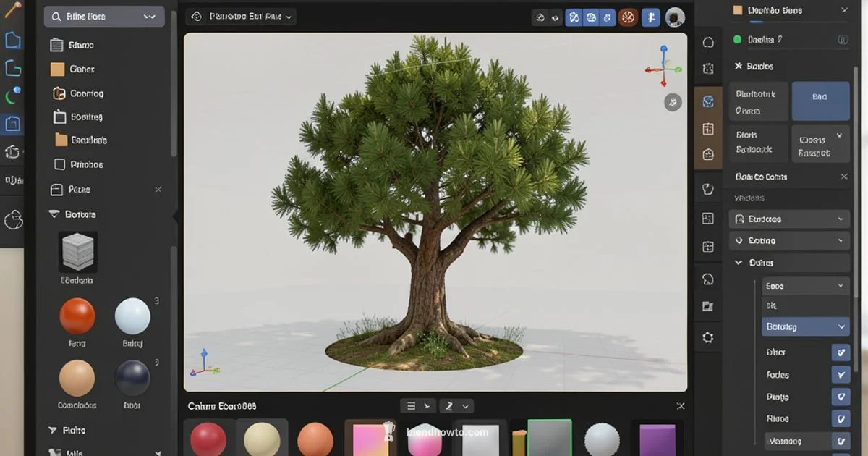Toggle the bottom checkbox beside the grayed label
The width and height of the screenshot is (868, 456).
pos(841,441)
